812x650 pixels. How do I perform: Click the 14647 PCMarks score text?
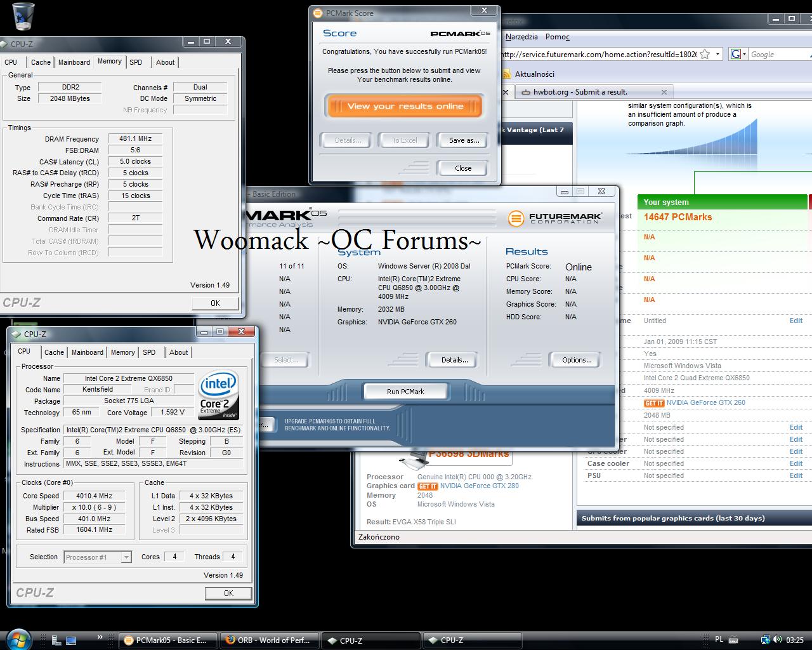678,217
